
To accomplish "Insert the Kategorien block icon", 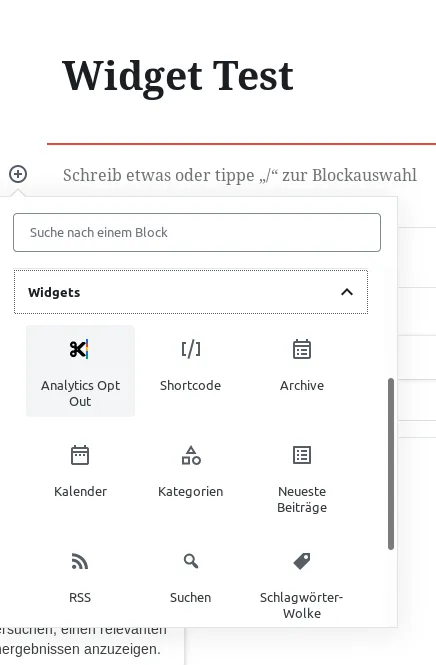I will [x=191, y=455].
